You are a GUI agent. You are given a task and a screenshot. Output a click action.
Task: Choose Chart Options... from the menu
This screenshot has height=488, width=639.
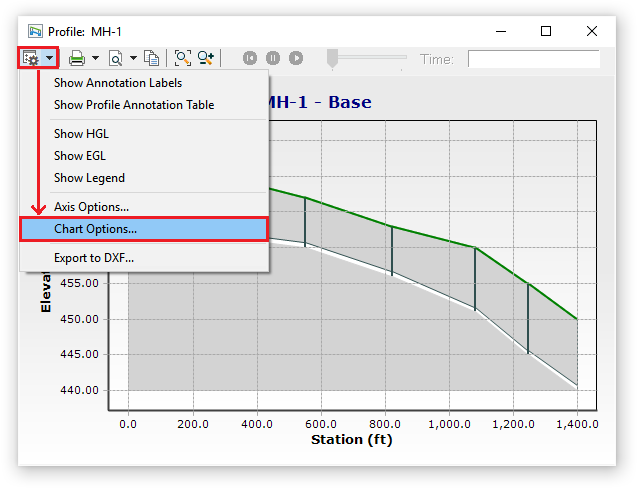pyautogui.click(x=95, y=229)
